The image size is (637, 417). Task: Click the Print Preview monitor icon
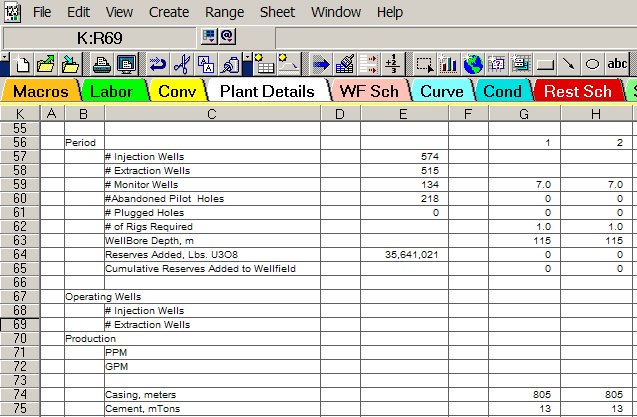pyautogui.click(x=125, y=64)
